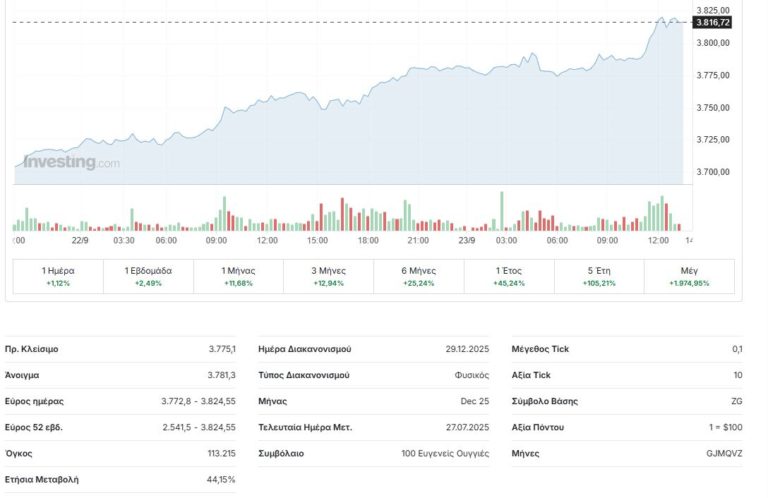Image resolution: width=768 pixels, height=498 pixels.
Task: Click the Όγκος value 113.215
Action: pos(217,453)
